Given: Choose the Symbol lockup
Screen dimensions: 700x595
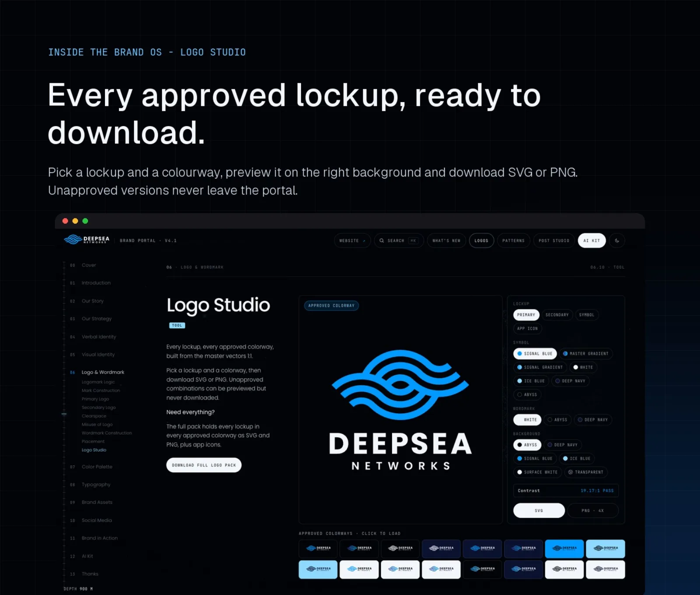Looking at the screenshot, I should [587, 315].
